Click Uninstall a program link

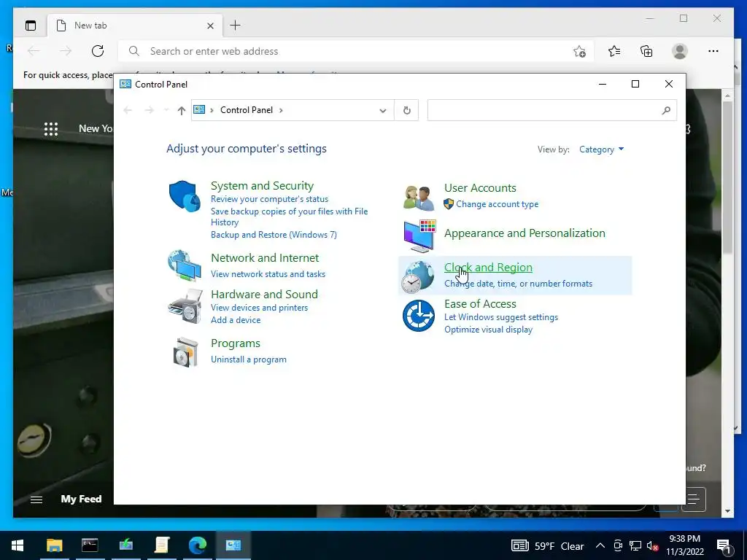[x=249, y=359]
